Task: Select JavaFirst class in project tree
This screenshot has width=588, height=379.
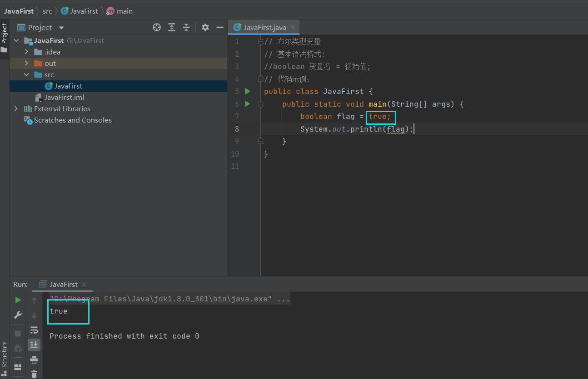Action: (68, 86)
